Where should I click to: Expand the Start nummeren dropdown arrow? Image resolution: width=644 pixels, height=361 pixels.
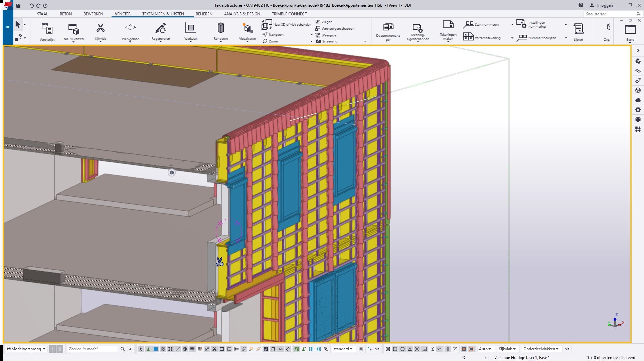tap(512, 25)
